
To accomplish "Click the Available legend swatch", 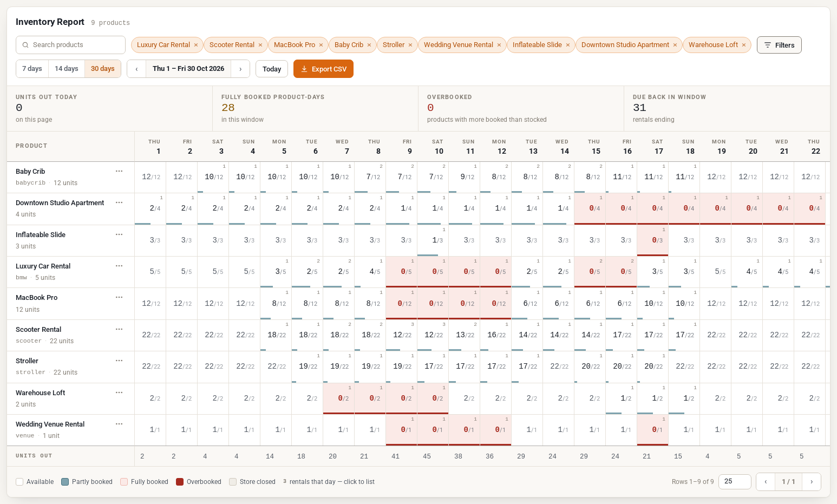I will coord(19,482).
